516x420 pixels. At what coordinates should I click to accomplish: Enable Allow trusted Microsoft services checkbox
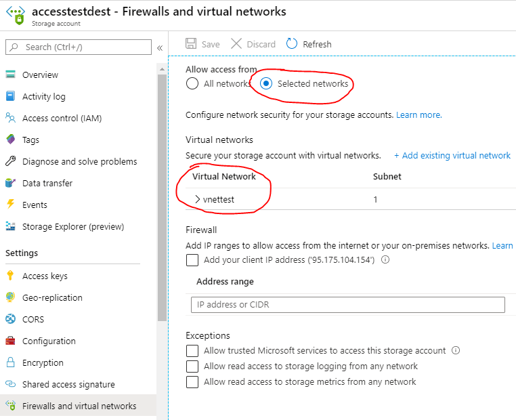(192, 350)
